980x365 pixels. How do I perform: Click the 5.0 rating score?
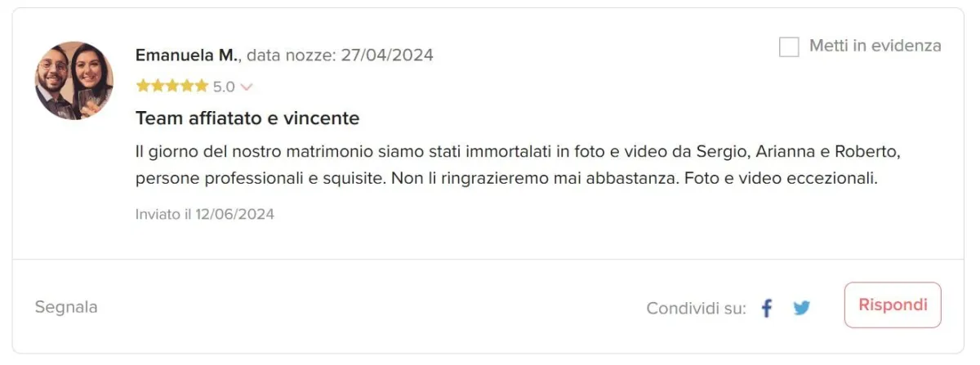click(x=224, y=87)
